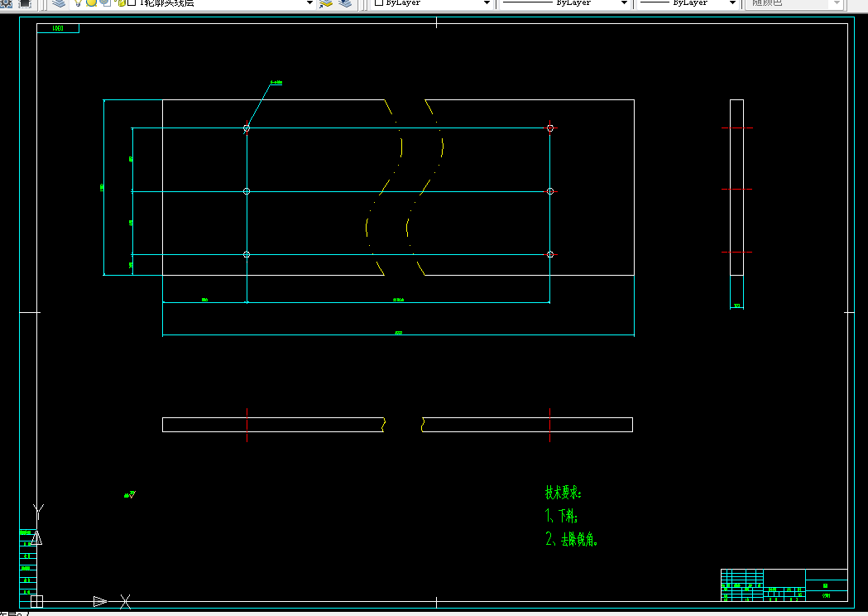
Task: Select the overall height dimension text at left
Action: (x=102, y=188)
